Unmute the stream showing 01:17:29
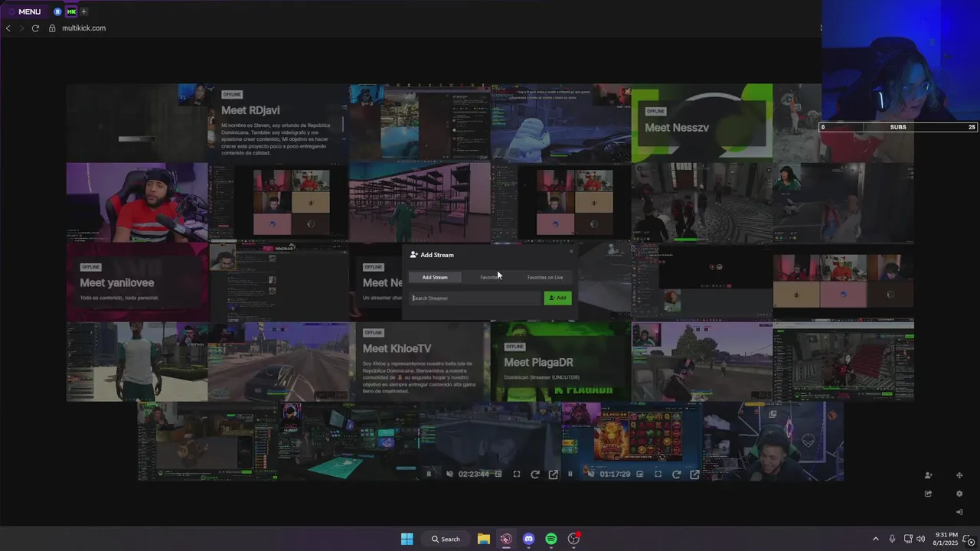 [590, 474]
